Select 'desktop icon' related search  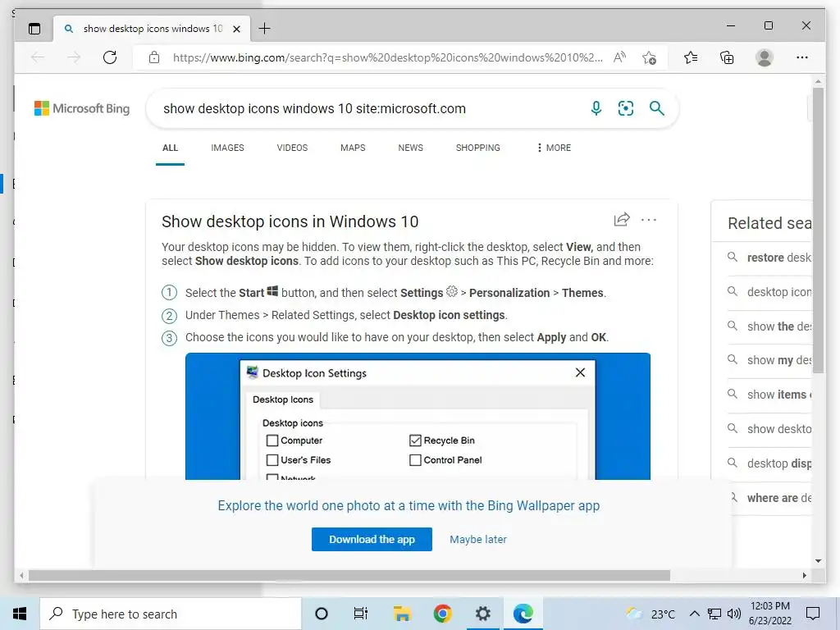(769, 292)
